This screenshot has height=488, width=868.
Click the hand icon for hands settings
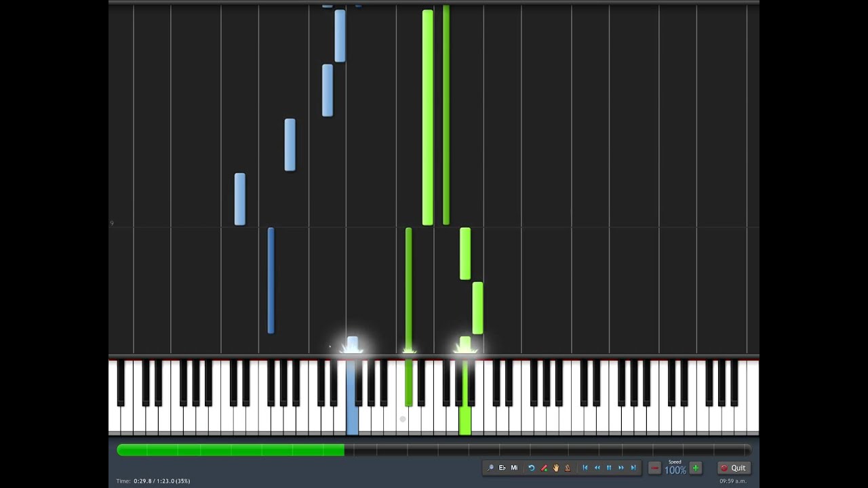tap(555, 468)
